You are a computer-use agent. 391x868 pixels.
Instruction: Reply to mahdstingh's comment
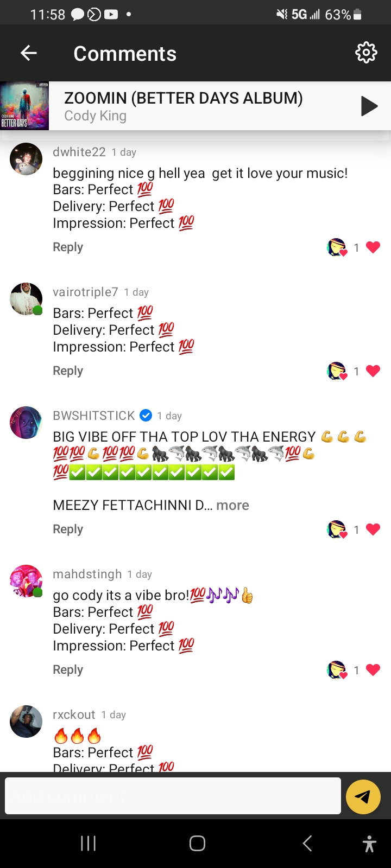pos(68,670)
